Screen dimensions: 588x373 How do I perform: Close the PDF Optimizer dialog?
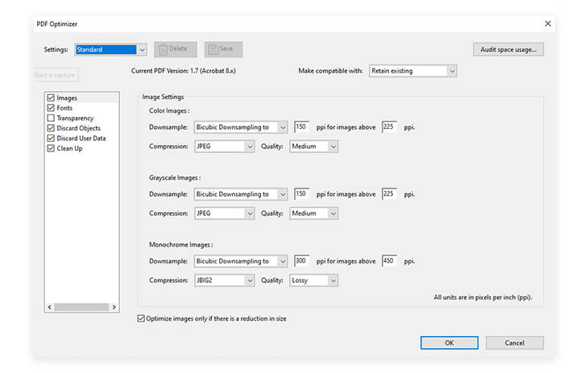pos(548,23)
